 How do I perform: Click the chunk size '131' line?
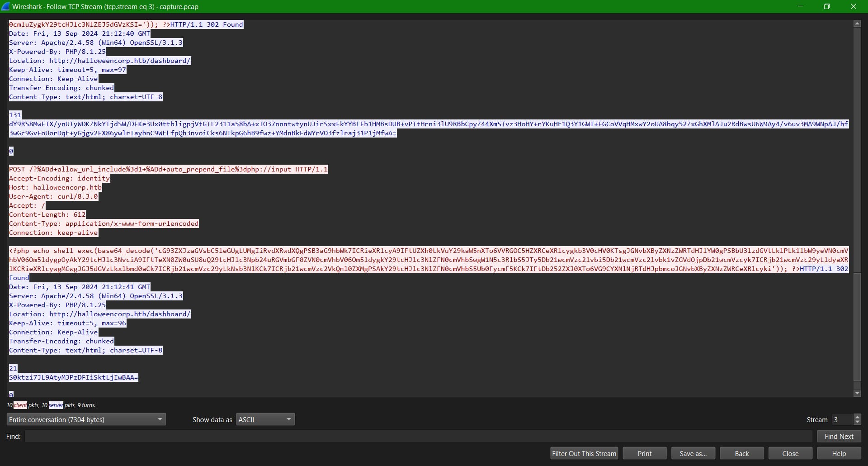click(x=15, y=115)
